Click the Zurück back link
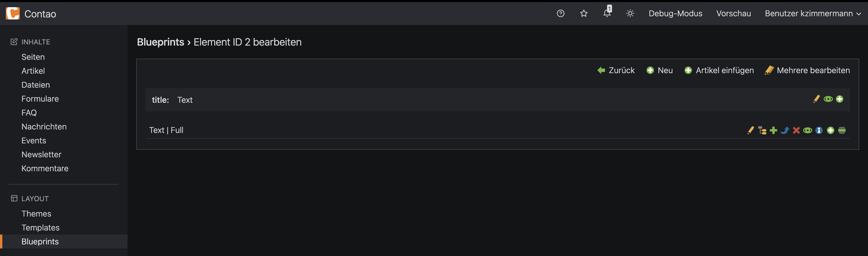The height and width of the screenshot is (256, 868). [616, 71]
